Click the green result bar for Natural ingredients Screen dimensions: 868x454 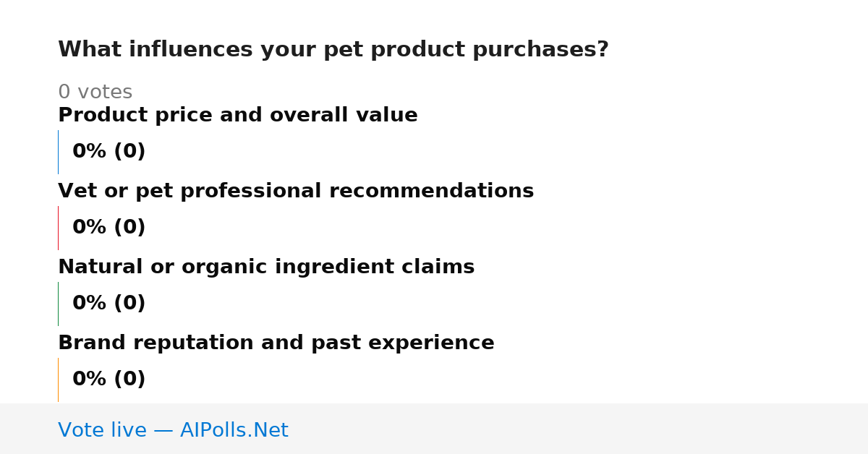click(58, 304)
